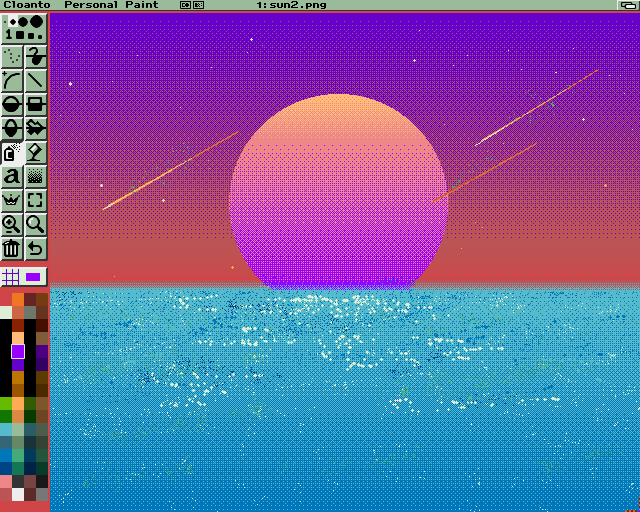
Task: Select the dashed-box brush define tool
Action: (36, 201)
